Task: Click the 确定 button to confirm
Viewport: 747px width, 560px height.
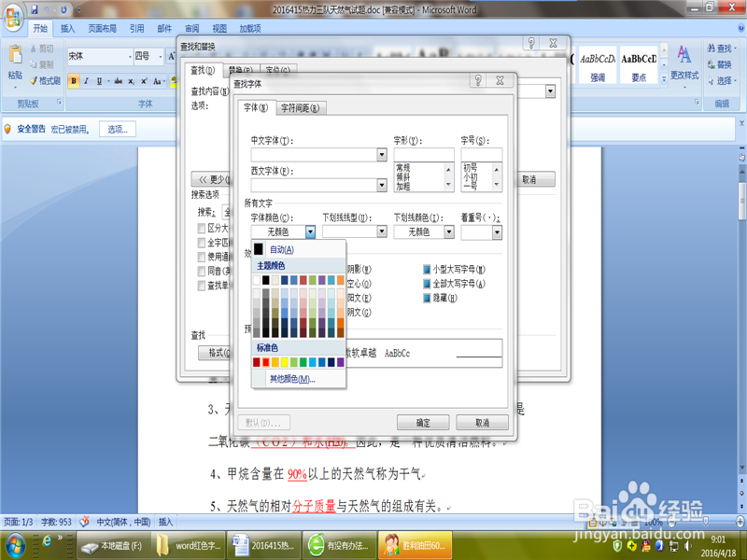Action: 422,421
